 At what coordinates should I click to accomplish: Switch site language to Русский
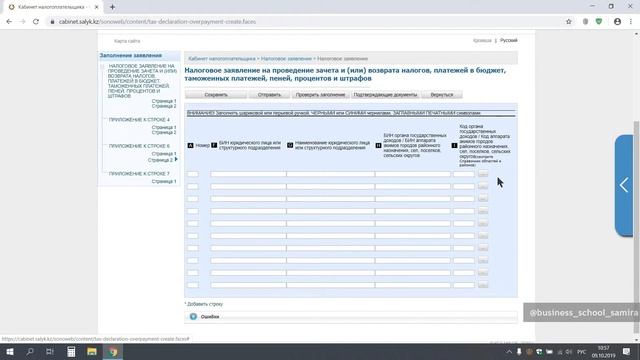pyautogui.click(x=509, y=40)
